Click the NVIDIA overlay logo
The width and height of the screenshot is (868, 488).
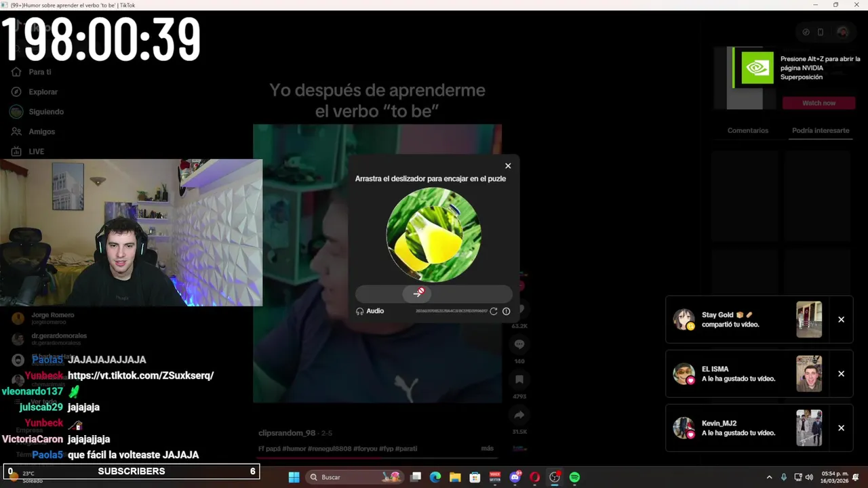pyautogui.click(x=757, y=68)
